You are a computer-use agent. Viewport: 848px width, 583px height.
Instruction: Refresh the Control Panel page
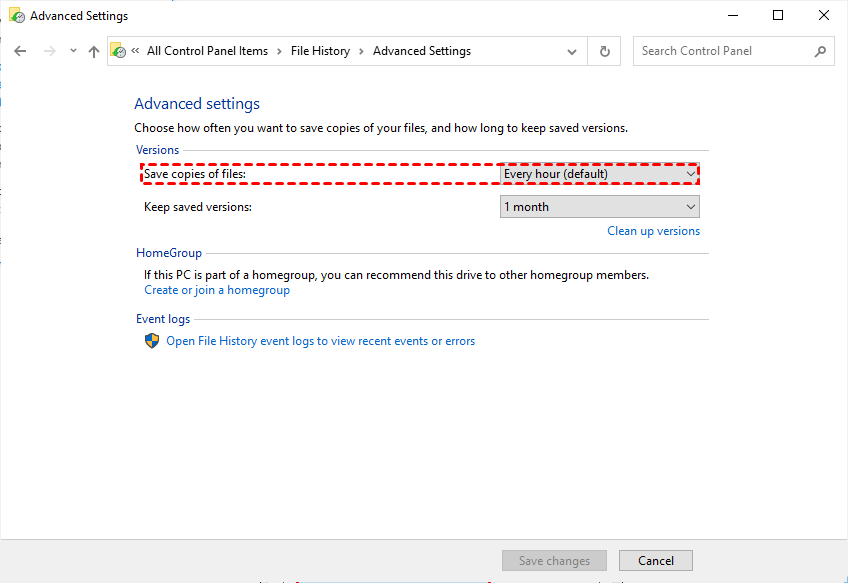click(604, 51)
